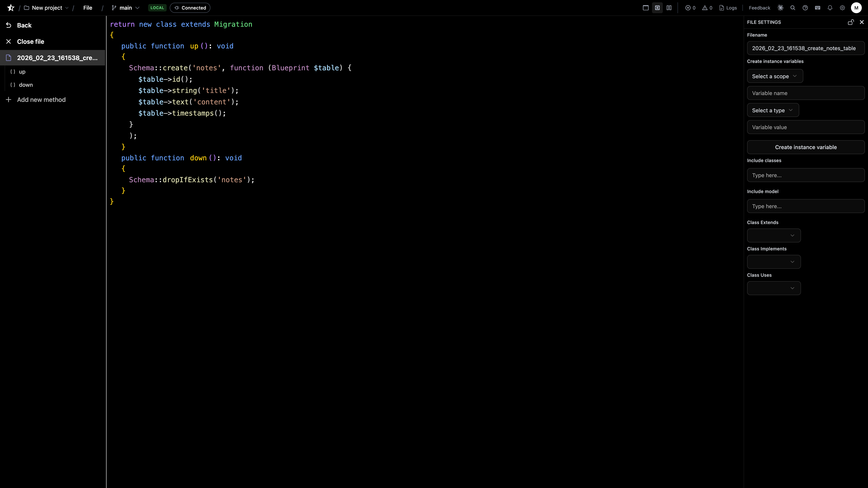This screenshot has width=868, height=488.
Task: Switch to code view with braces icon
Action: pyautogui.click(x=657, y=7)
